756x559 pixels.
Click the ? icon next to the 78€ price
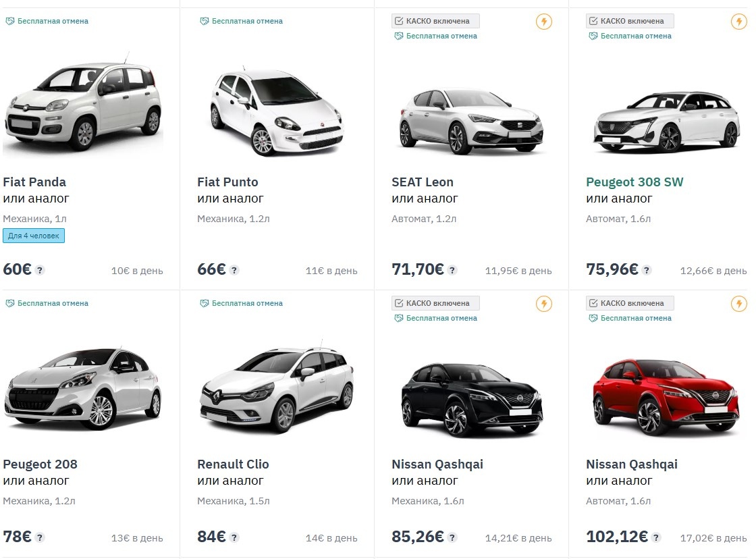40,537
